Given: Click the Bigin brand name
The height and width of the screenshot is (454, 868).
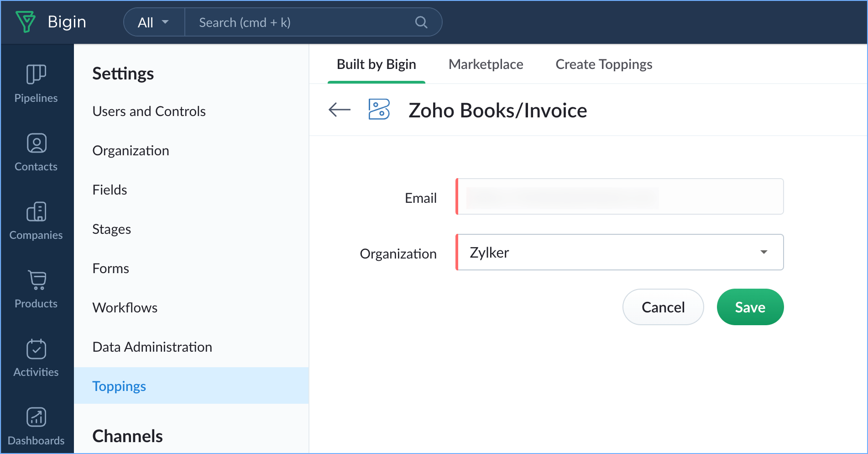Looking at the screenshot, I should tap(67, 22).
